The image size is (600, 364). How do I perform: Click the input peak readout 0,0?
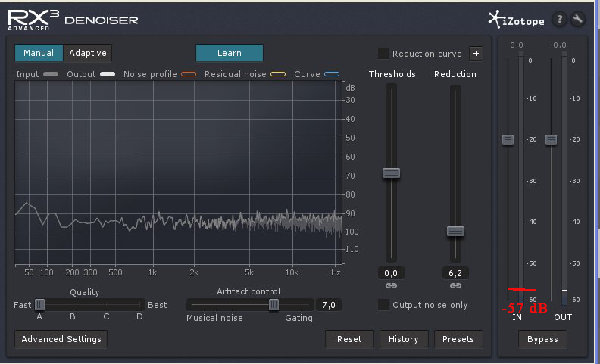coord(516,45)
